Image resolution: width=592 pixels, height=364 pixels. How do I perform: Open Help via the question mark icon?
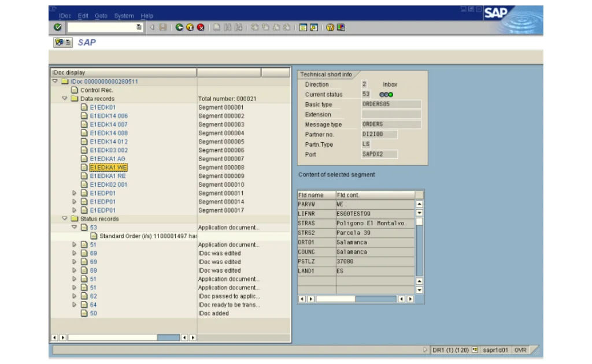[330, 27]
